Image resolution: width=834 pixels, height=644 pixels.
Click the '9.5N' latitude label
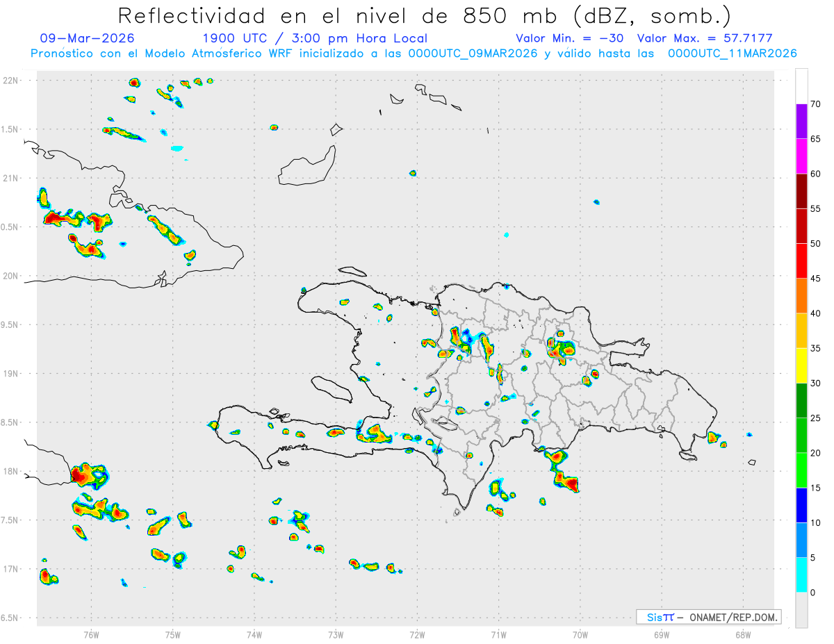coord(10,324)
